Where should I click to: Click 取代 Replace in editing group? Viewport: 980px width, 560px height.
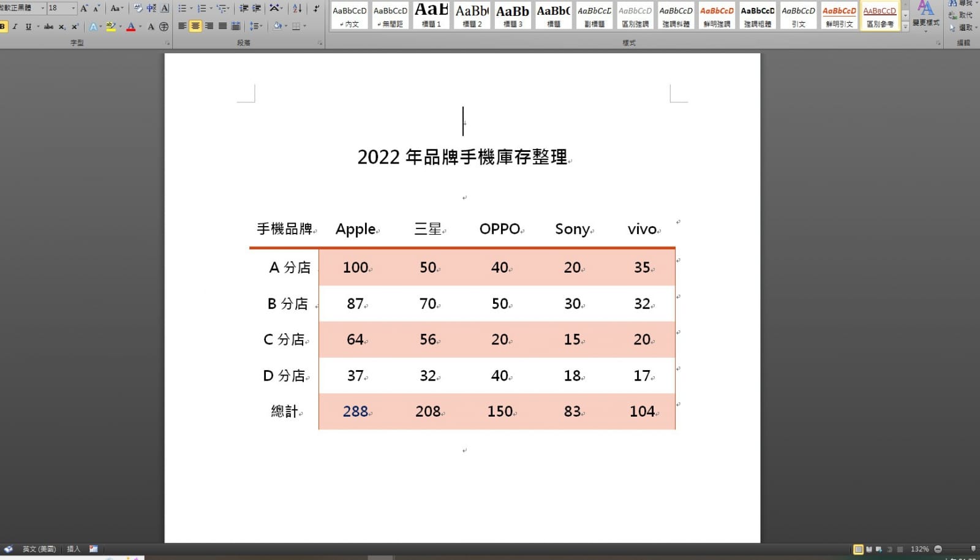[x=960, y=15]
